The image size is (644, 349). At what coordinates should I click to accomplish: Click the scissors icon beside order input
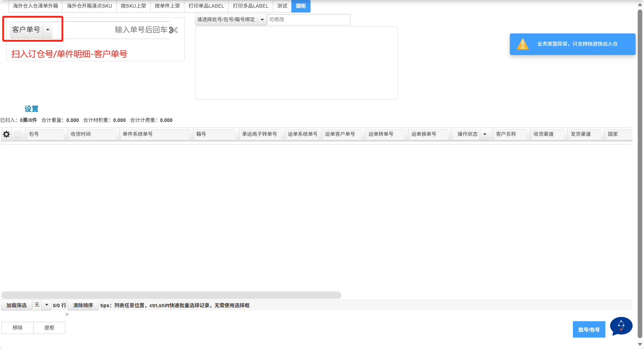(x=174, y=30)
